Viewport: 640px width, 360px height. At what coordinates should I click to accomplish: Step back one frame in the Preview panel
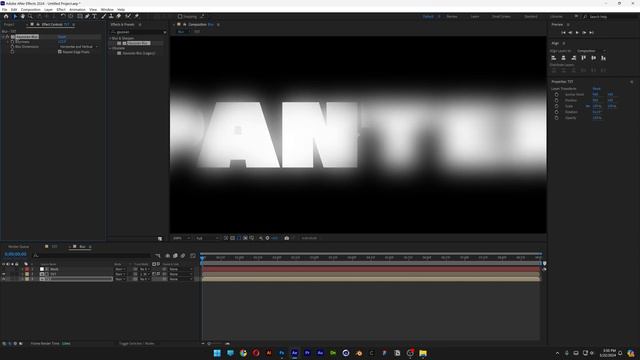[x=570, y=32]
